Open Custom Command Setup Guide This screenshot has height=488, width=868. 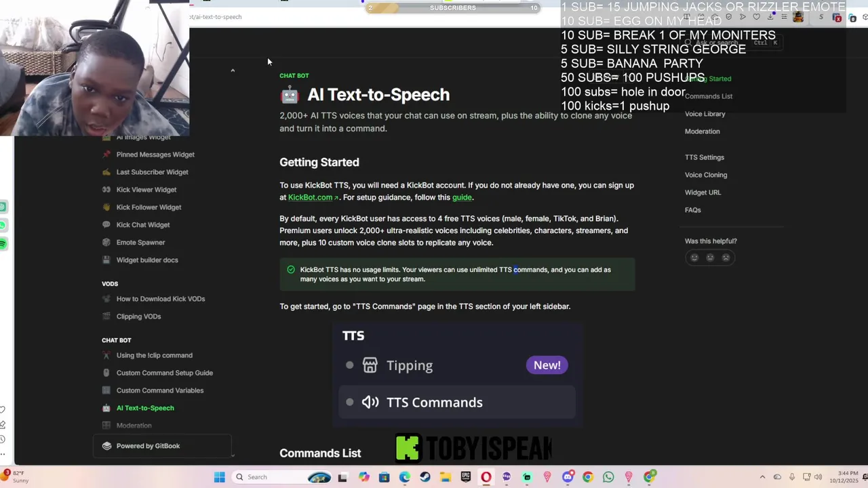pyautogui.click(x=165, y=373)
